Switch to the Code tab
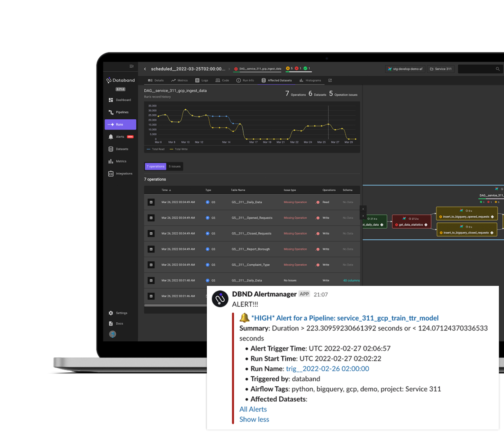Image resolution: width=504 pixels, height=432 pixels. [222, 80]
